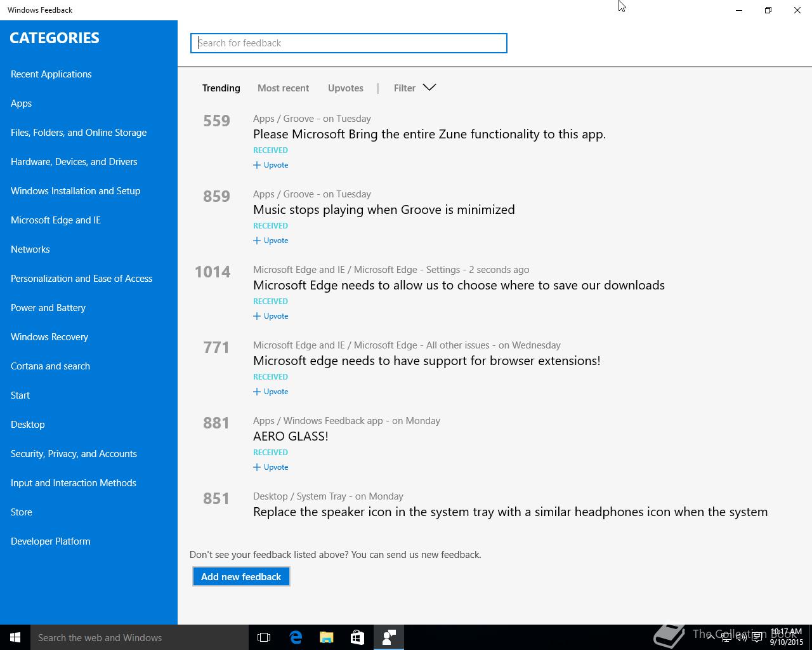Expand the Filter dropdown

coord(415,88)
